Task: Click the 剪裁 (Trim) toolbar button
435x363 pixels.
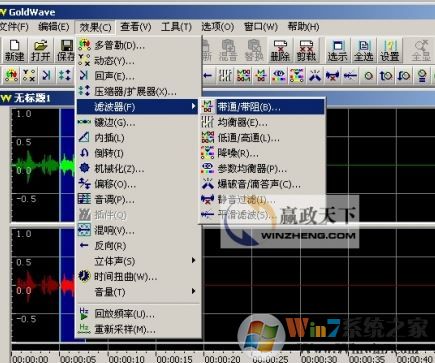Action: (306, 50)
